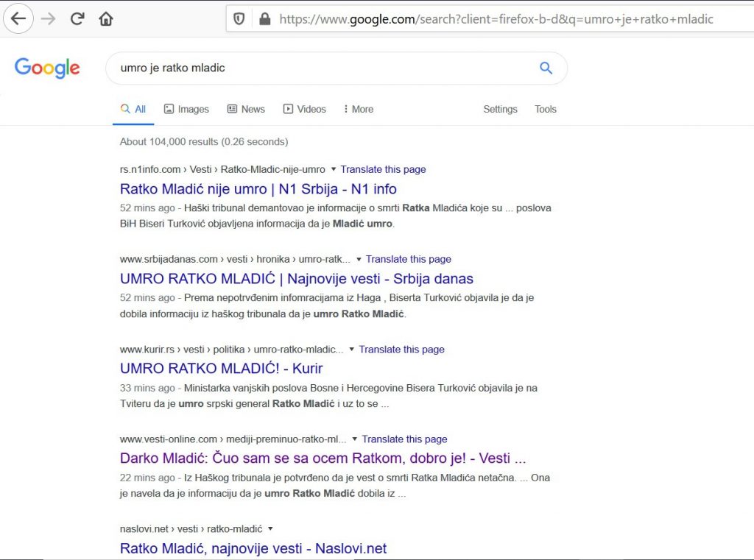Viewport: 754px width, 560px height.
Task: Click the tracking protection shield icon
Action: [239, 18]
